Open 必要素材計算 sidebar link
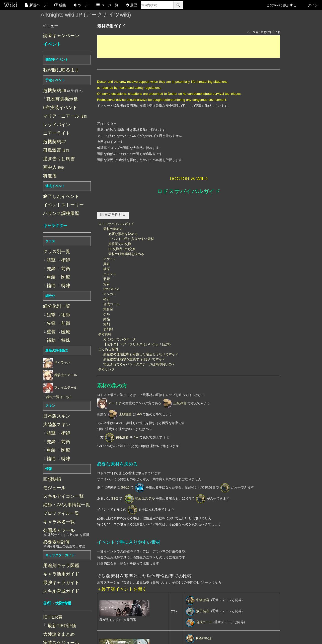The width and height of the screenshot is (322, 644). click(57, 542)
